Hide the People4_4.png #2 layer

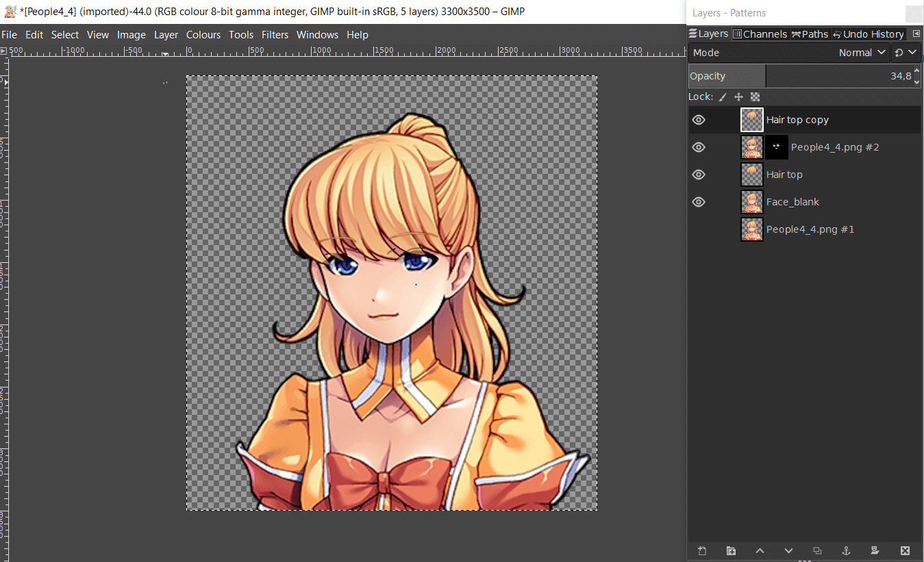pos(699,147)
